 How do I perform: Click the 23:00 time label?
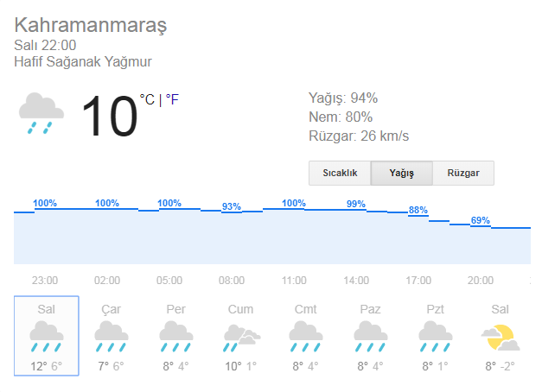45,280
